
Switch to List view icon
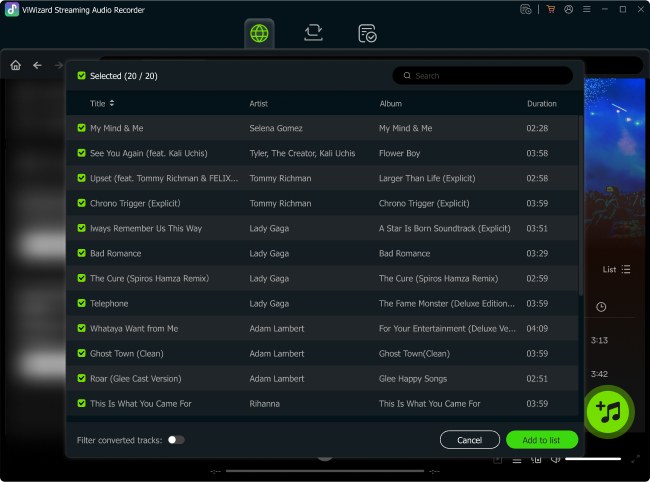point(626,269)
